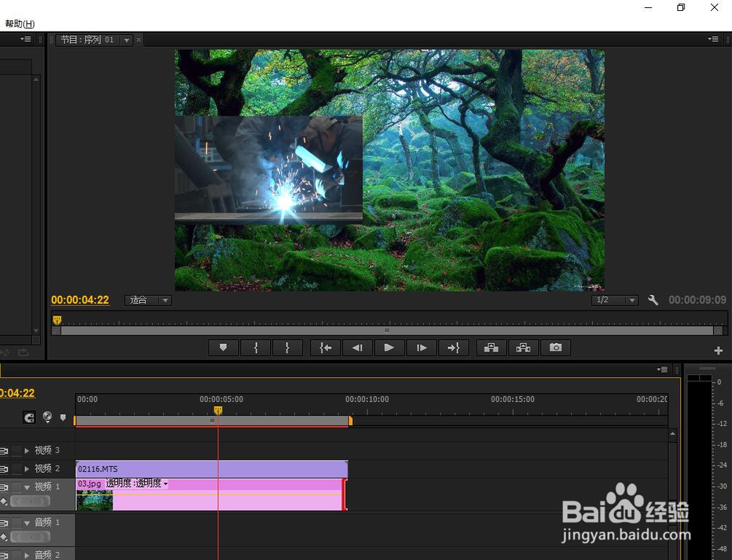Close the 节目:序列 01 tab
This screenshot has width=732, height=560.
tap(138, 40)
